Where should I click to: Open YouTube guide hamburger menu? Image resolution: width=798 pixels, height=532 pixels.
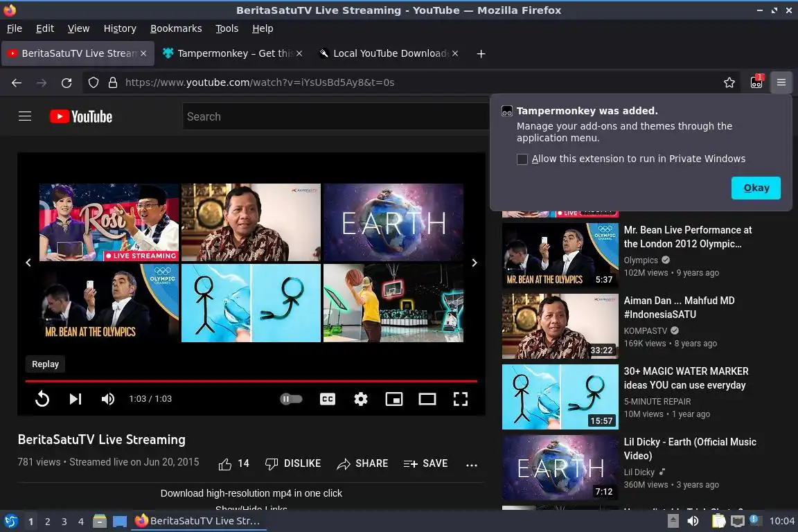click(25, 116)
